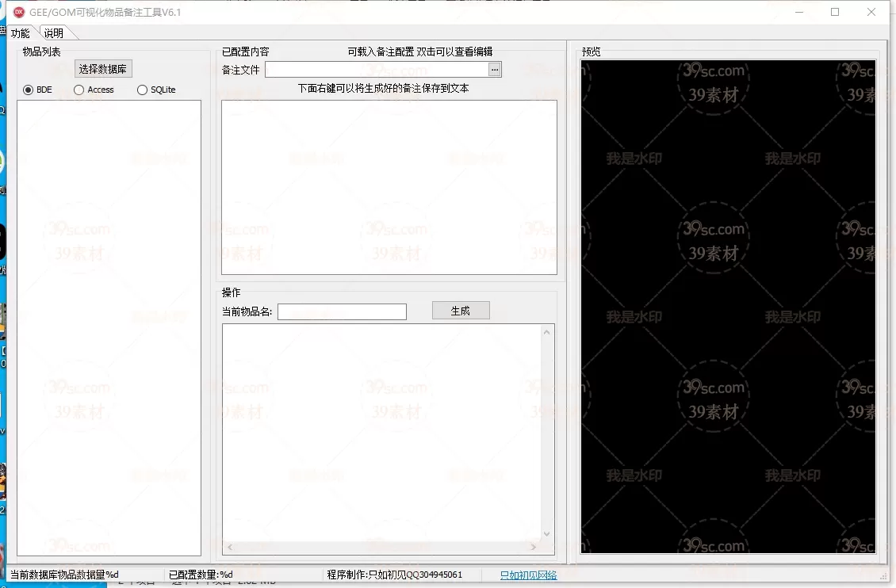The image size is (896, 588).
Task: Click the 生成 button
Action: point(461,311)
